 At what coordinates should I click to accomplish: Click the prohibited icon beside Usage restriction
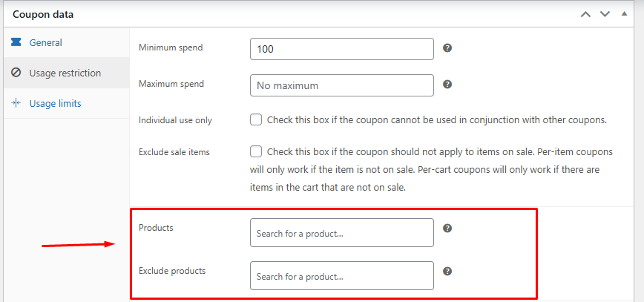coord(16,73)
